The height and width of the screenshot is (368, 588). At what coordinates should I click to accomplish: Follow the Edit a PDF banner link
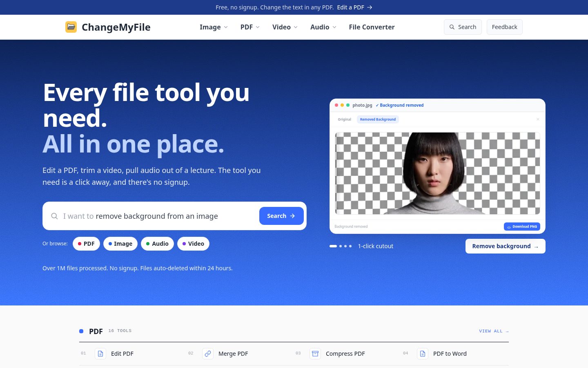(x=354, y=7)
